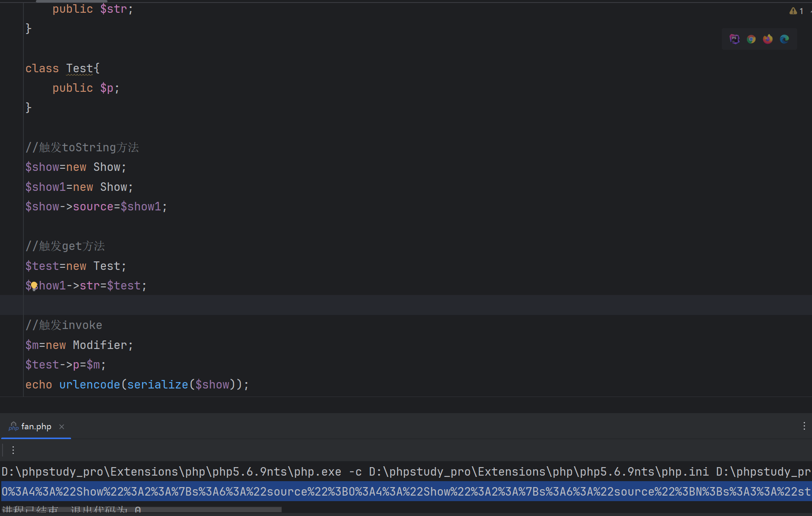Click the '$show->source=$show1;' line
This screenshot has height=516, width=812.
coord(96,207)
